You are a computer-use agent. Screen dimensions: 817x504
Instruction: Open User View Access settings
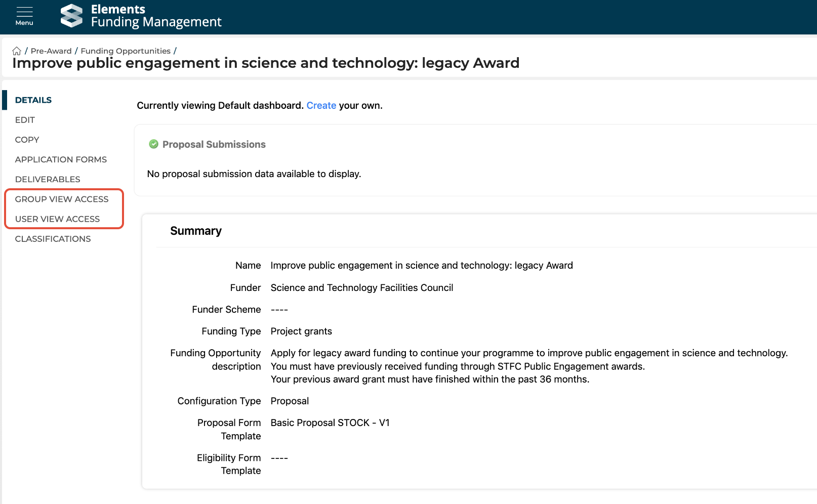57,219
